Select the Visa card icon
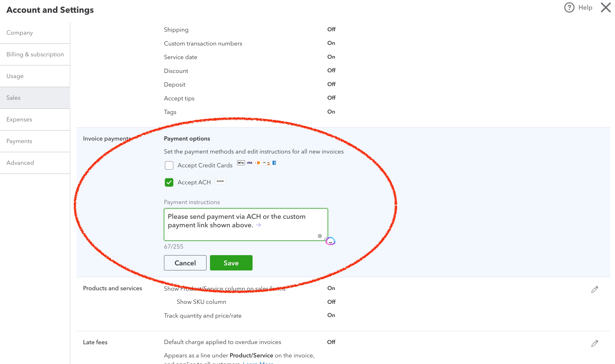Image resolution: width=615 pixels, height=364 pixels. 250,163
